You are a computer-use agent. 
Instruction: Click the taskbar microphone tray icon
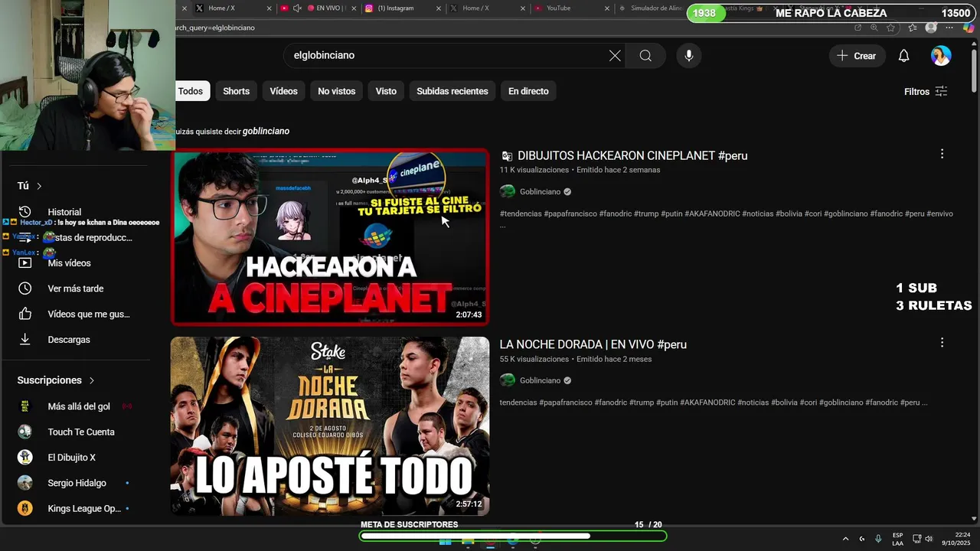click(878, 539)
